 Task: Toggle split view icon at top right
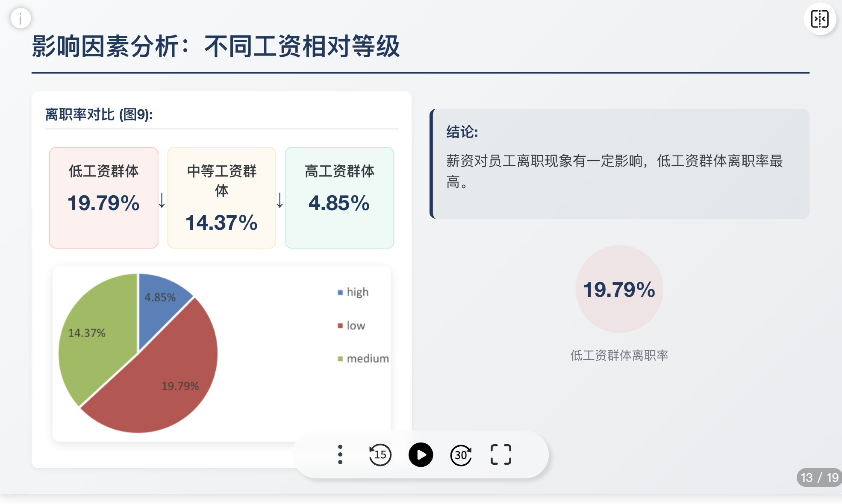tap(820, 19)
